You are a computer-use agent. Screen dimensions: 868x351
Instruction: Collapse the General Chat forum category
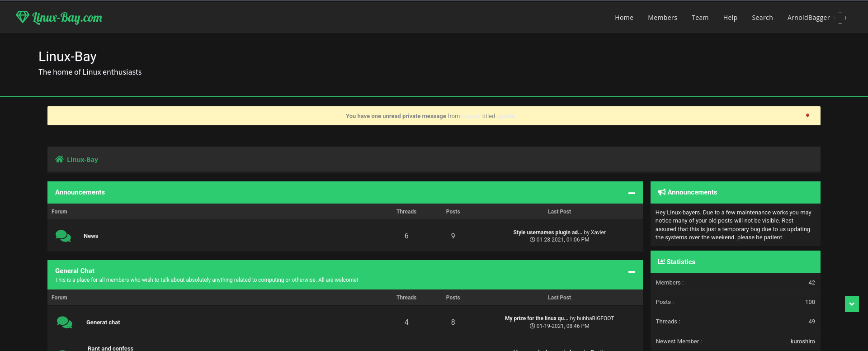[x=632, y=272]
